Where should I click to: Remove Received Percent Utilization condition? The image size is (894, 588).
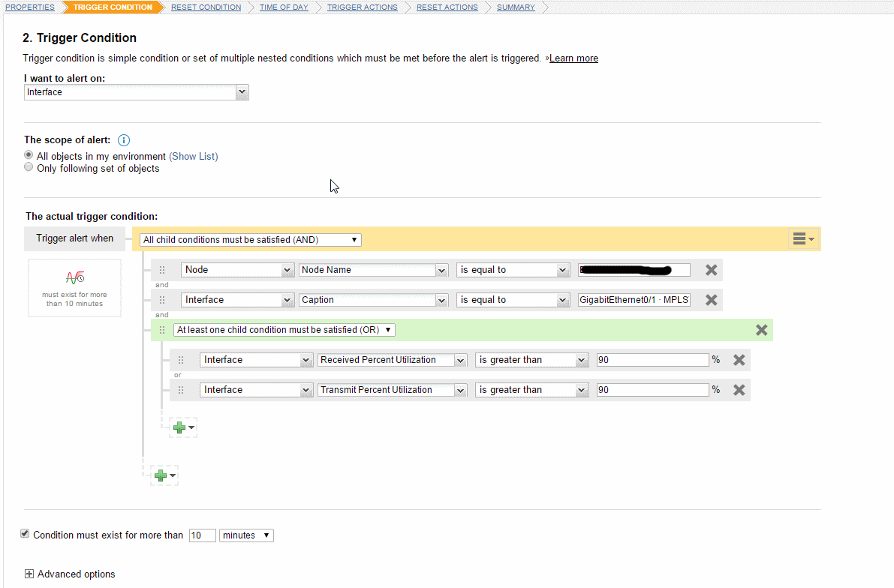click(739, 360)
